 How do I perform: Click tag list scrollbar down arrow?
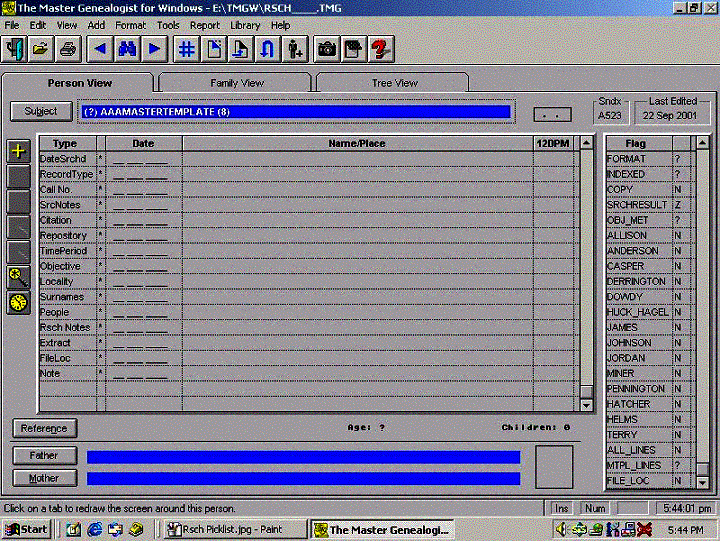point(586,405)
